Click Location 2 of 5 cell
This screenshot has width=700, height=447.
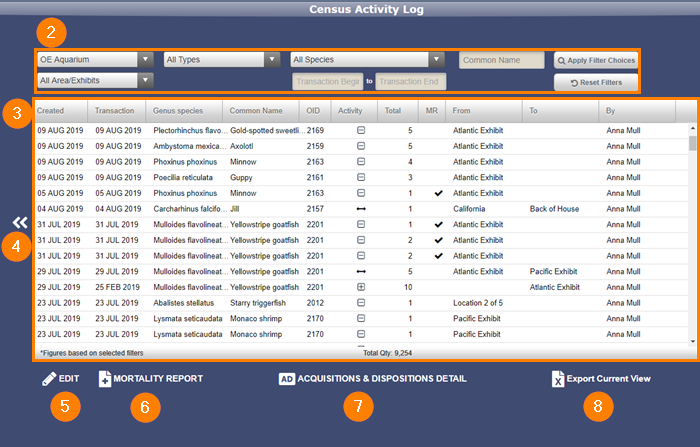click(x=478, y=303)
